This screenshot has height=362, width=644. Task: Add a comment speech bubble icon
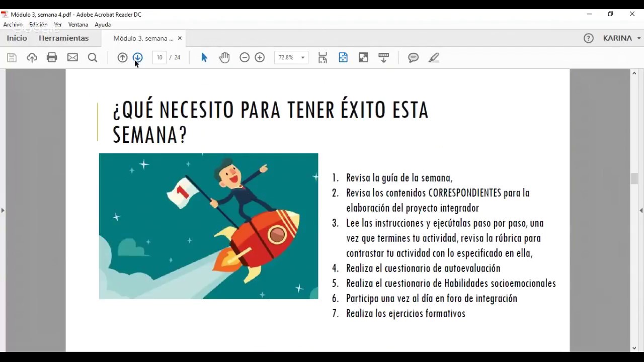coord(414,58)
